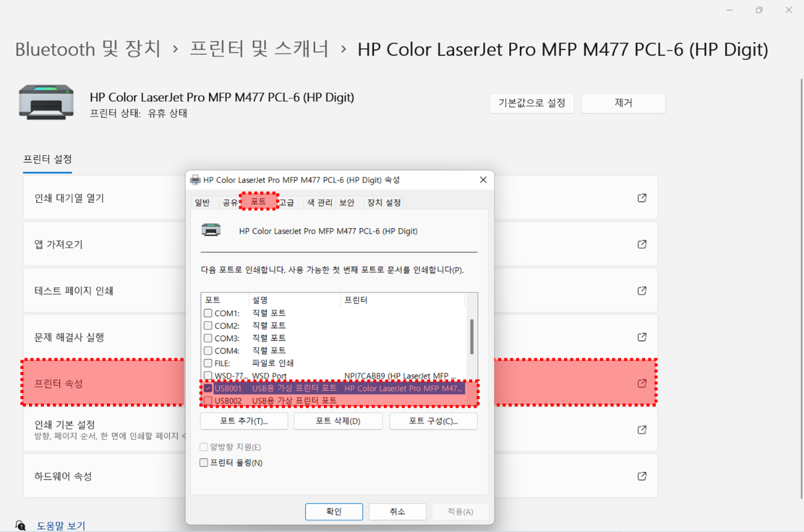Check the FILE: port checkbox
804x532 pixels.
208,363
